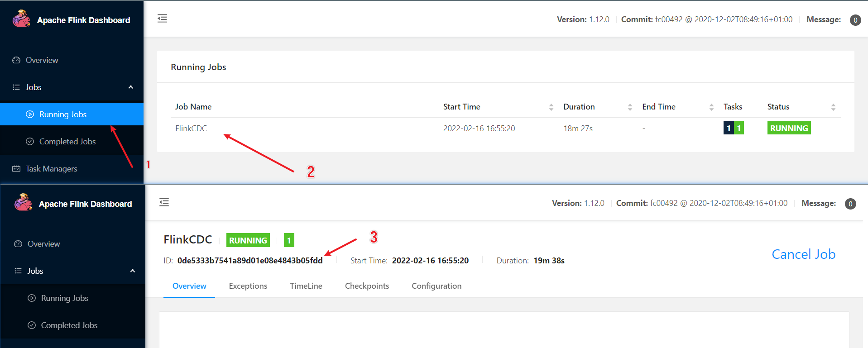Viewport: 868px width, 348px height.
Task: Click top Version: 1.12.0 text
Action: 583,19
